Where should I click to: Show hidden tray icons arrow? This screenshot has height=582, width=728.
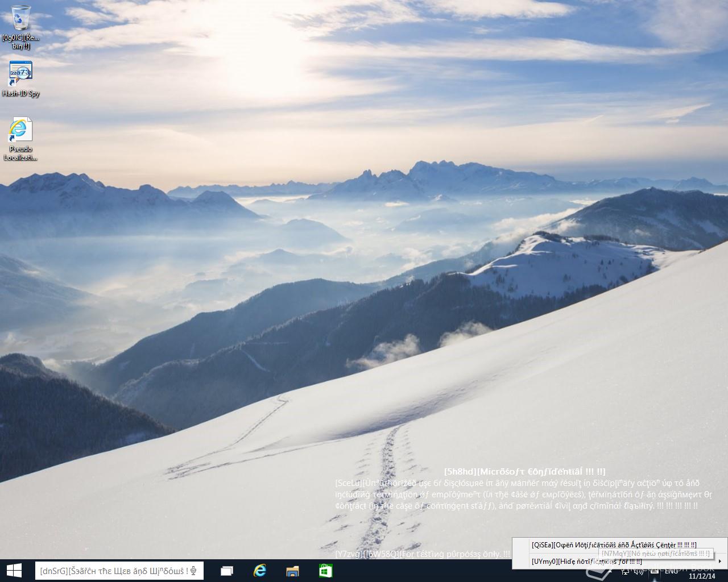pos(610,571)
